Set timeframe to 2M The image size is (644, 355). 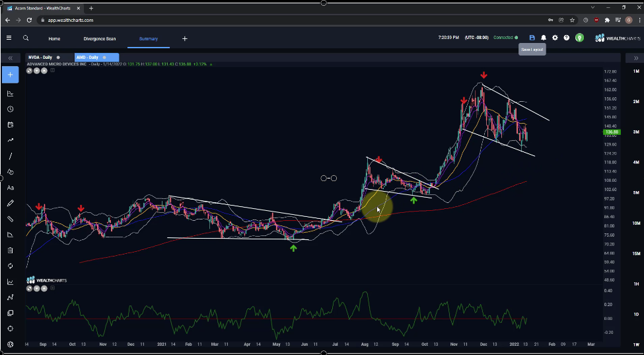tap(636, 102)
